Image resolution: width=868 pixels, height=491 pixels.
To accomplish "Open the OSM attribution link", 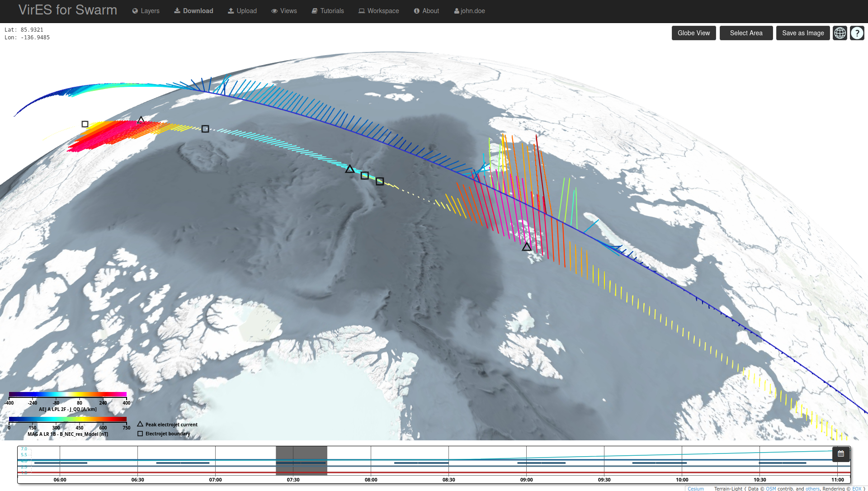I will pyautogui.click(x=771, y=489).
